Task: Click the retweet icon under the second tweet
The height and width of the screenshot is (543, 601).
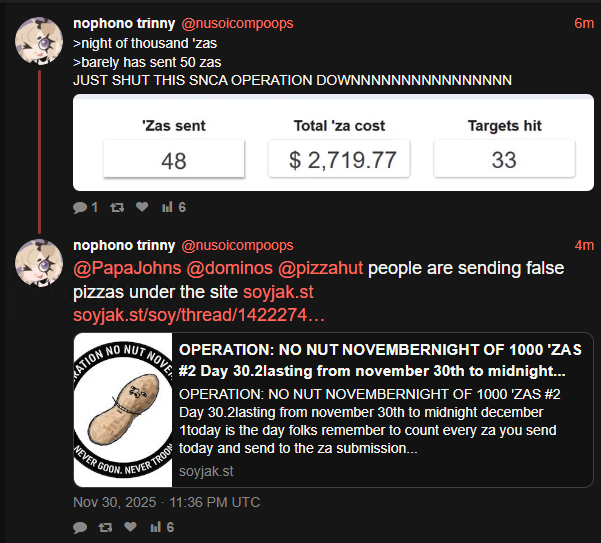Action: 106,527
